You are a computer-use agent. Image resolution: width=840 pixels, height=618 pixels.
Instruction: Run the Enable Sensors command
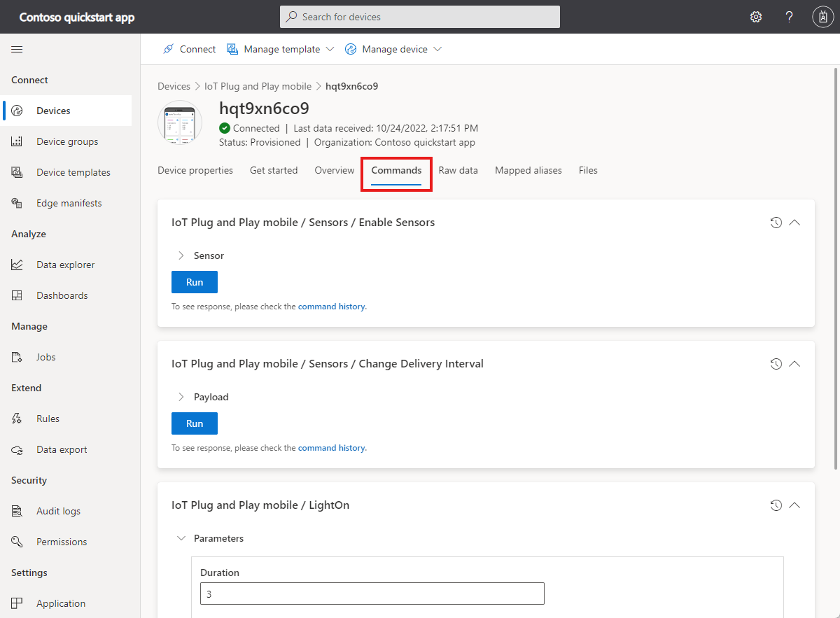click(x=195, y=282)
